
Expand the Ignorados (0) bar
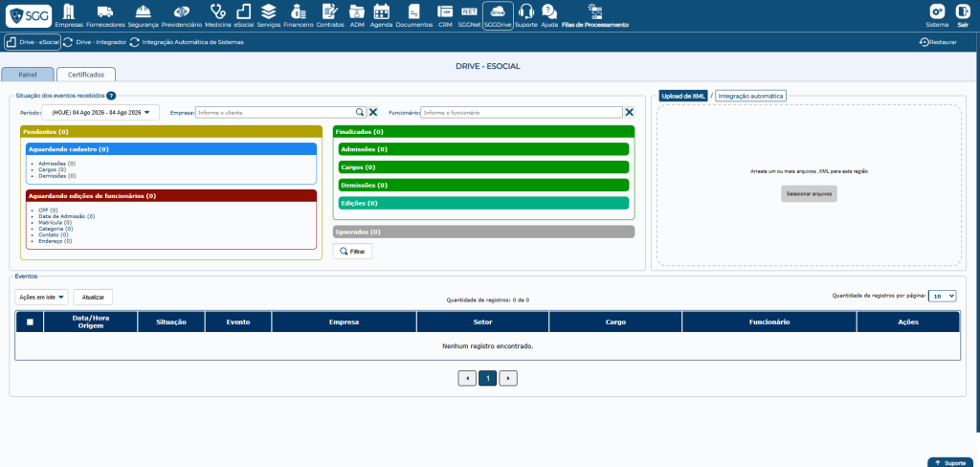[x=483, y=232]
